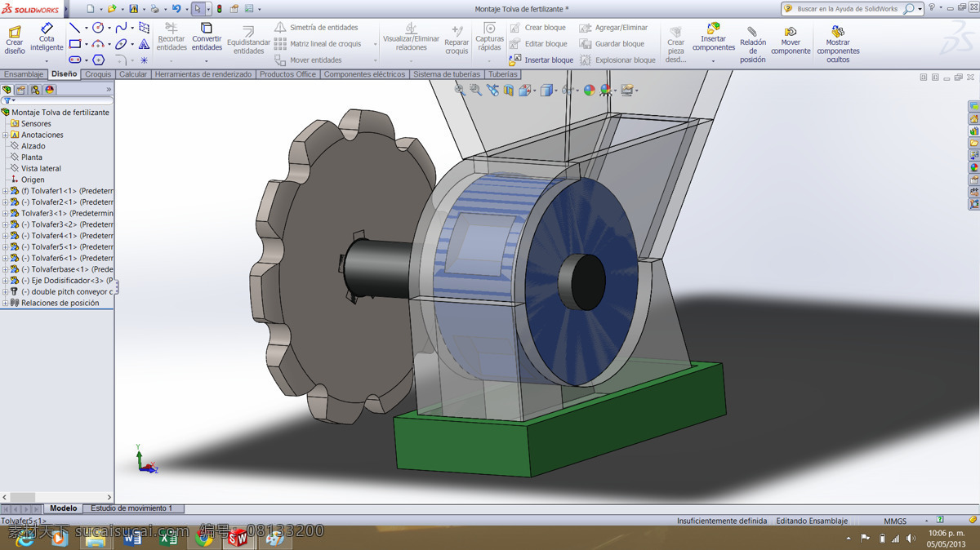Click the Rebuild traffic light icon
Viewport: 980px width, 550px height.
(x=219, y=9)
